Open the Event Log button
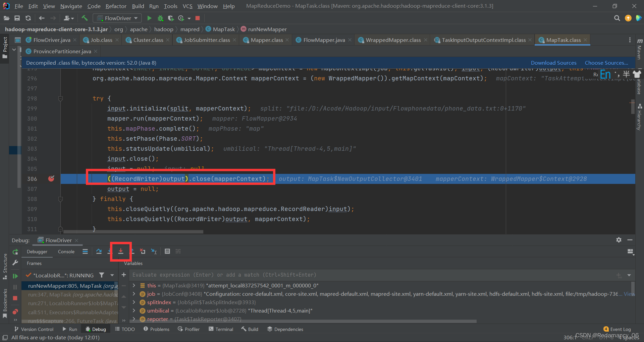Screen dimensions: 644x342 click(617, 329)
